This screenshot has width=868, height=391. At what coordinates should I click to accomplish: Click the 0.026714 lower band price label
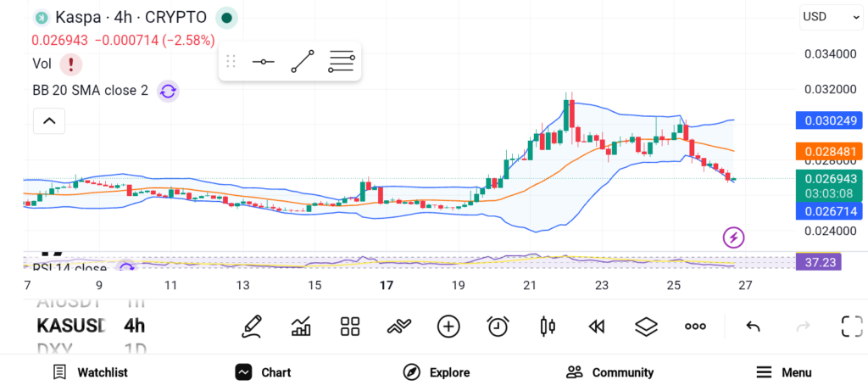coord(829,211)
